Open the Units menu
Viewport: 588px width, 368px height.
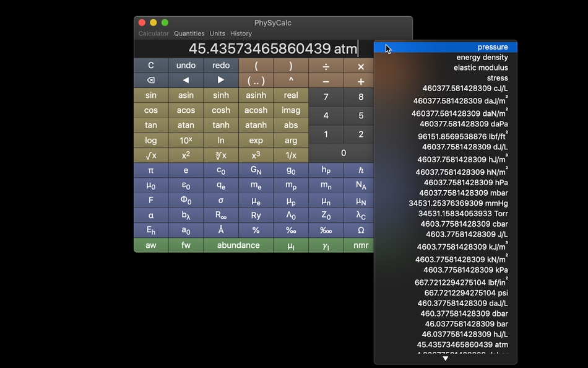click(x=217, y=33)
